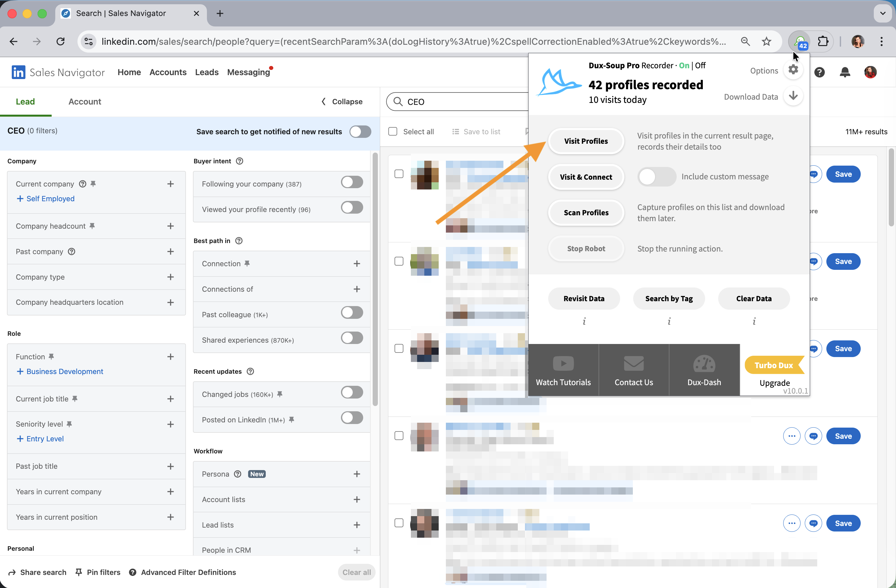Expand the Seniority level filter

pos(170,424)
